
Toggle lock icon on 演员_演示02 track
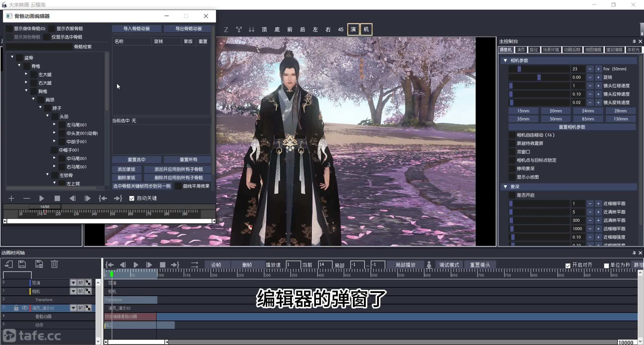pos(16,308)
